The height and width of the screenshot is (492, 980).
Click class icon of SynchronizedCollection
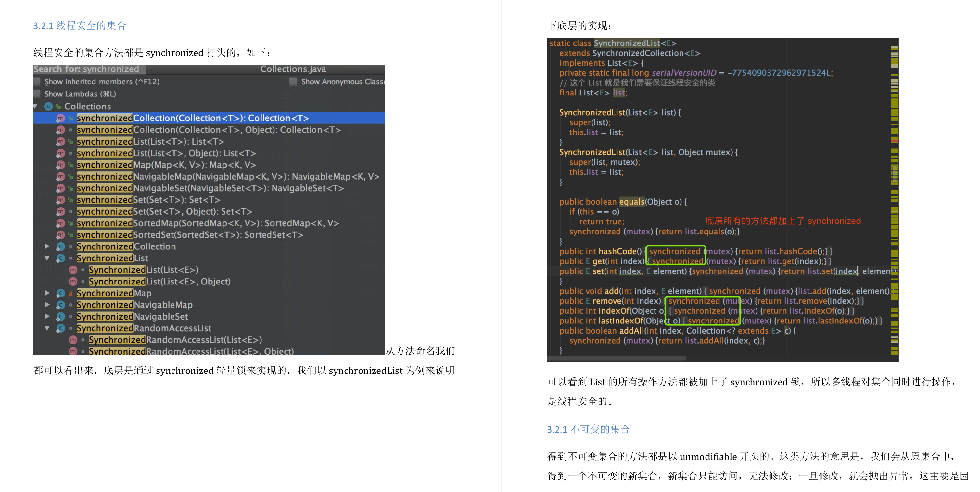click(60, 246)
